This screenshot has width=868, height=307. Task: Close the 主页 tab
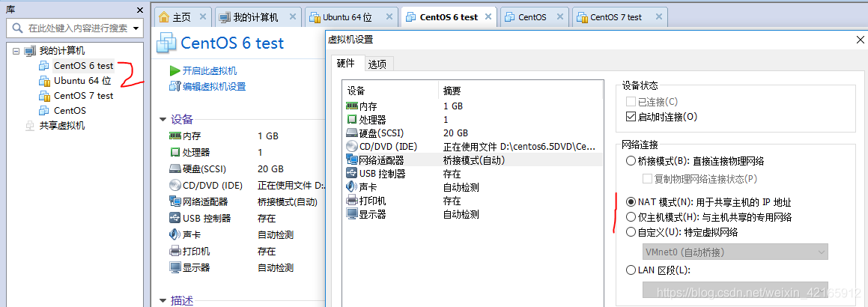203,17
